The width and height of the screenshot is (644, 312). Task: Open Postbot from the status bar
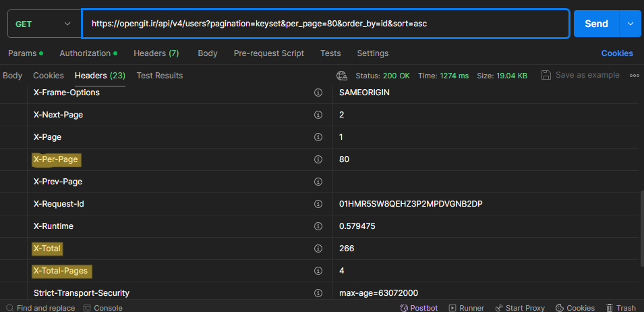[419, 307]
